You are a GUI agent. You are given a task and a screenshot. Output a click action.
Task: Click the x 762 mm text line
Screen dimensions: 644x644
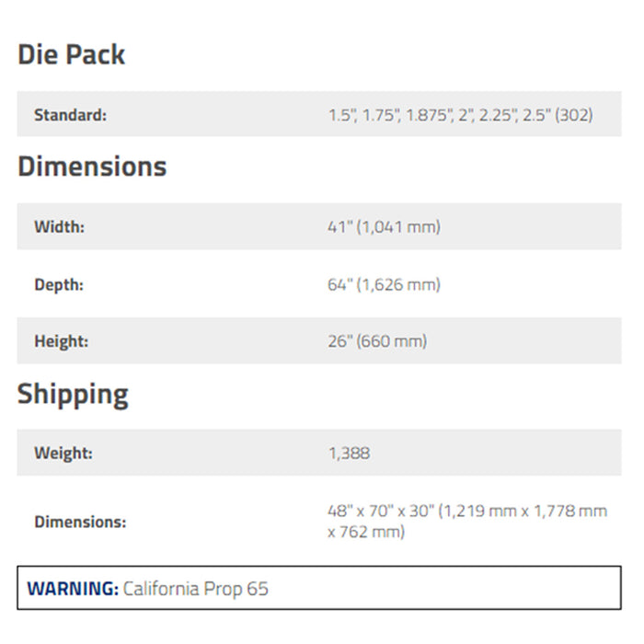(366, 532)
